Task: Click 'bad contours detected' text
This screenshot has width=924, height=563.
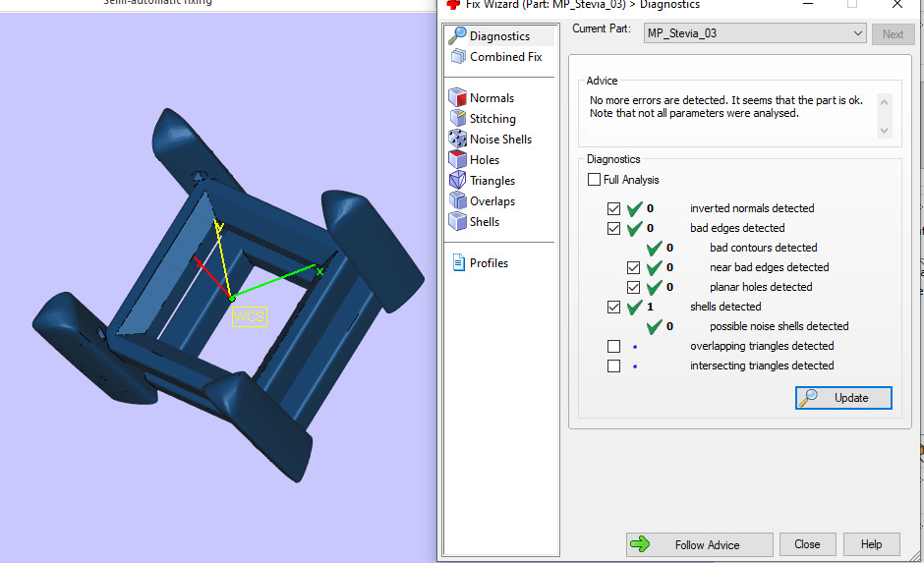Action: 763,248
